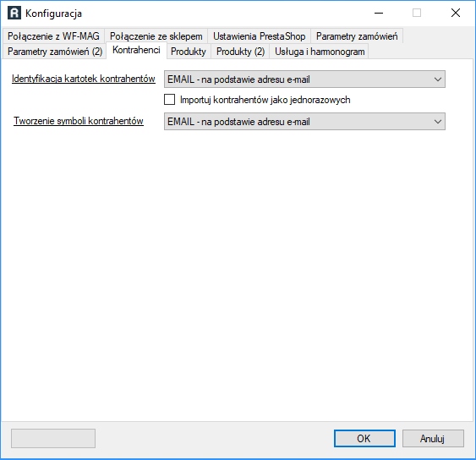Minimize the Konfiguracja window

[x=379, y=13]
